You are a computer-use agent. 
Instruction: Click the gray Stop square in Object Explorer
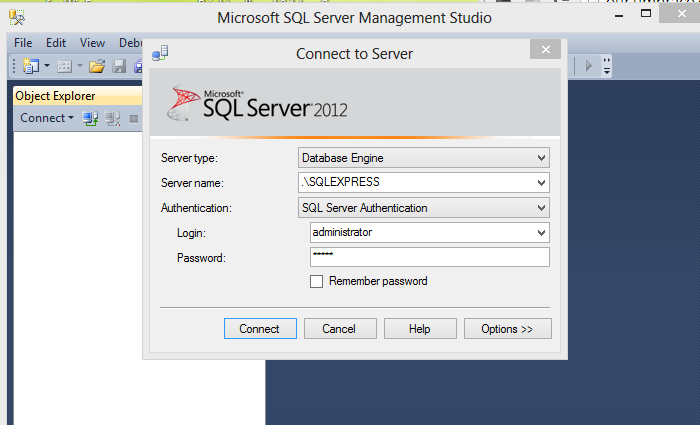(133, 119)
